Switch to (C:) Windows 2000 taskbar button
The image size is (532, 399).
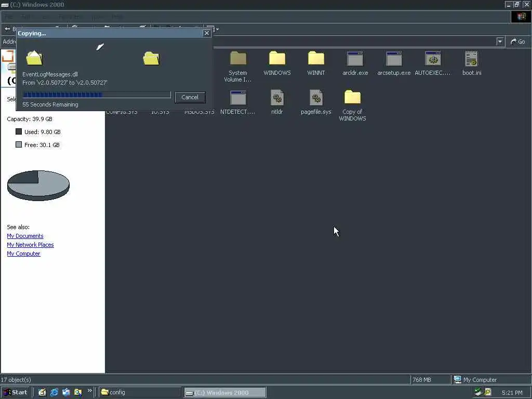click(x=225, y=393)
